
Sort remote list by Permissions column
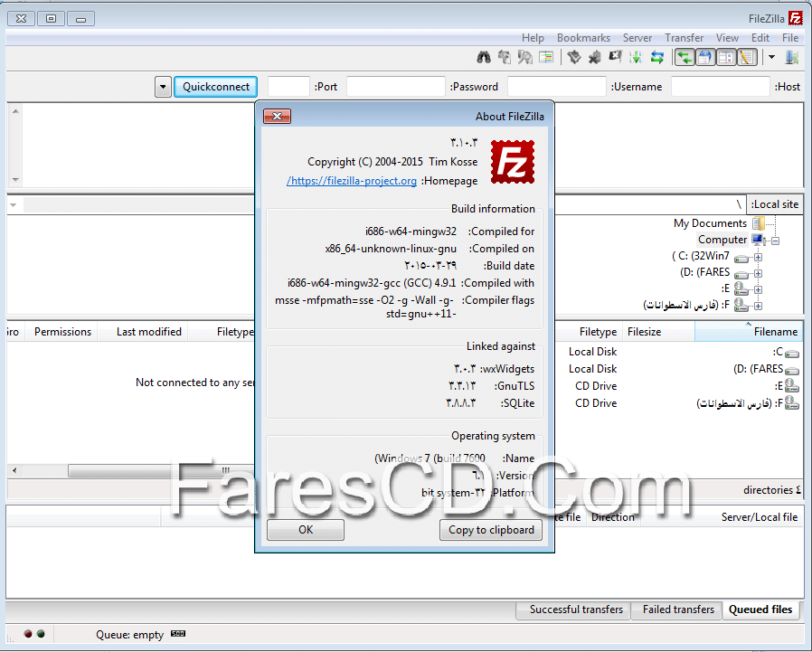click(62, 332)
